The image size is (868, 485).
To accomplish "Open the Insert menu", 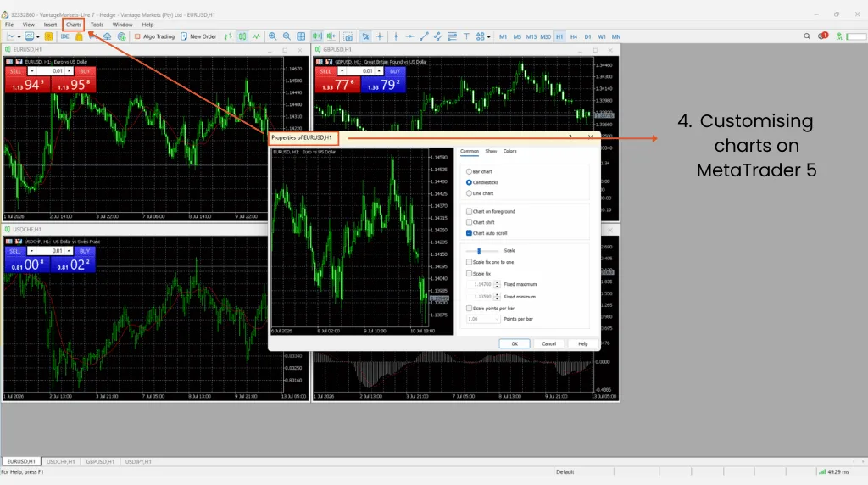I will pos(50,25).
